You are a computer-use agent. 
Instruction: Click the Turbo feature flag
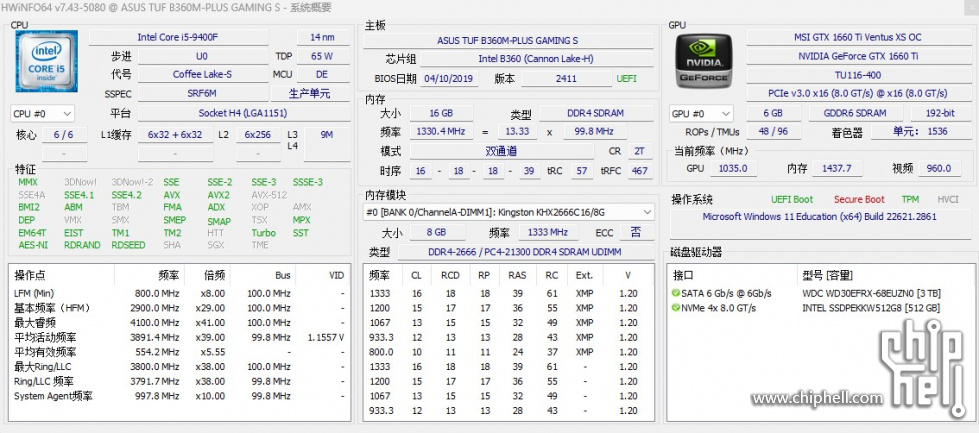point(263,233)
